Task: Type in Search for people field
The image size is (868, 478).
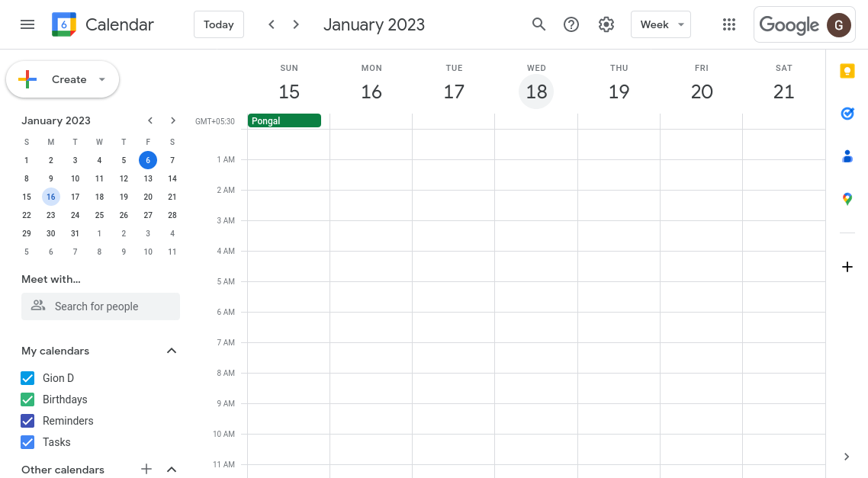Action: tap(101, 306)
